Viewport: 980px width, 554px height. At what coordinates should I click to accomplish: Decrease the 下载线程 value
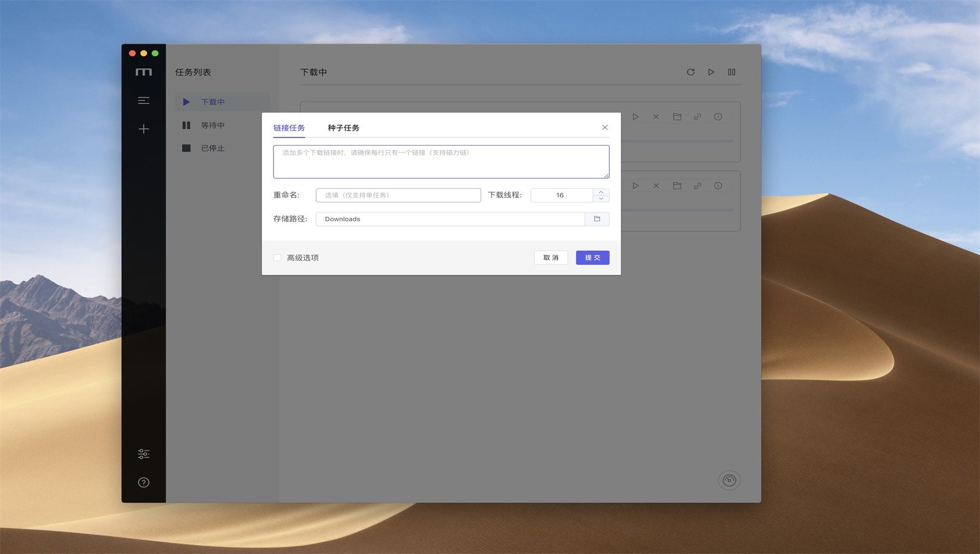(601, 199)
